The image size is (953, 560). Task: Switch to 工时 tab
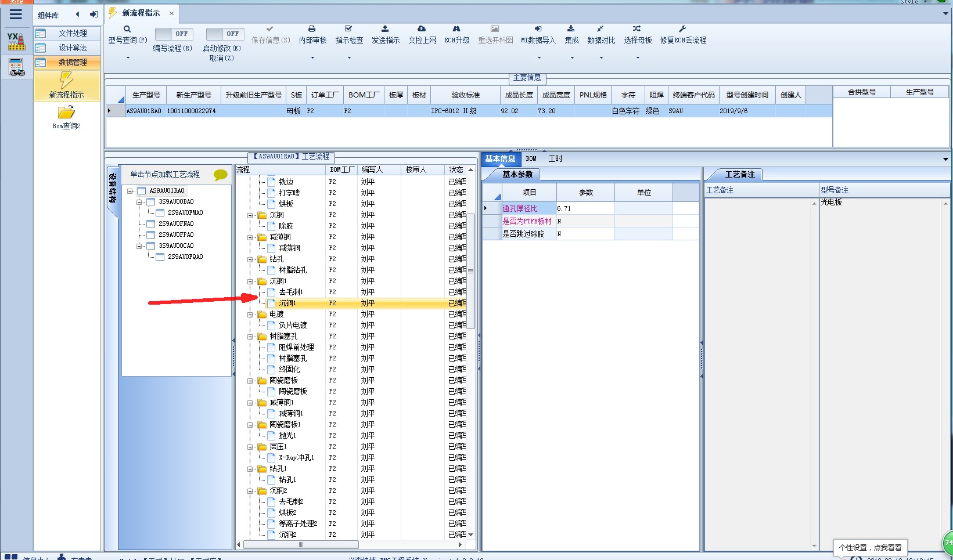[556, 158]
